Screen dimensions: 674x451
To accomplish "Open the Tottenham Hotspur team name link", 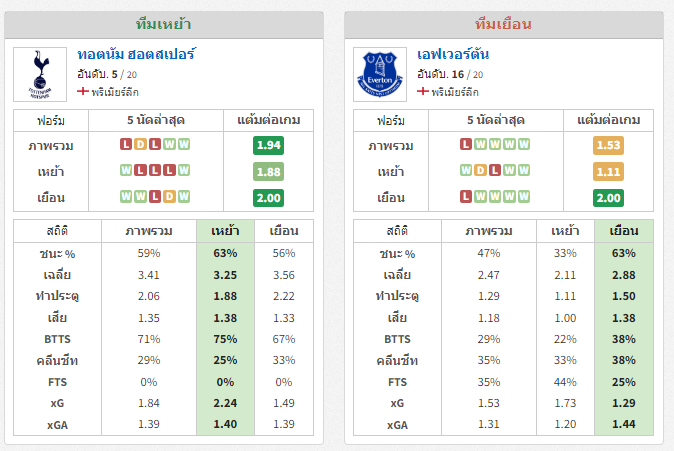I will [136, 55].
